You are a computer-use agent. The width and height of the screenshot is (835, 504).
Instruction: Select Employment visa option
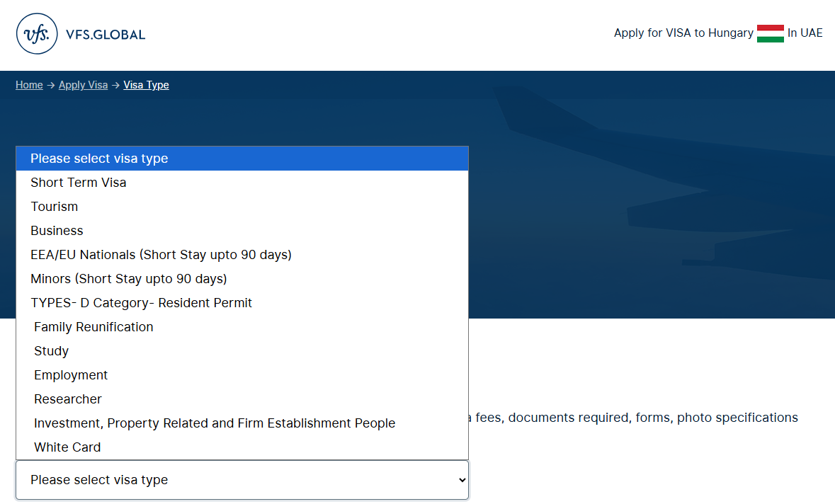point(242,375)
